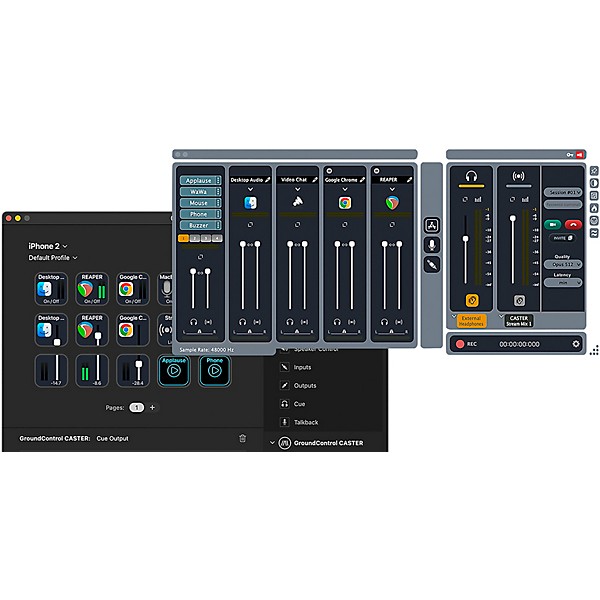Toggle the circle button atop Google Chrome channel

pos(329,171)
